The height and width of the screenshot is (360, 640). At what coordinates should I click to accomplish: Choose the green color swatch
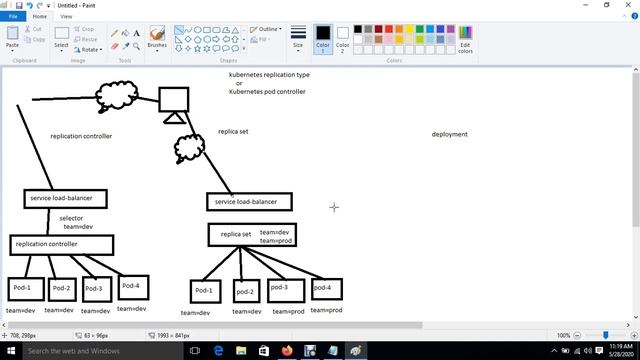[420, 29]
